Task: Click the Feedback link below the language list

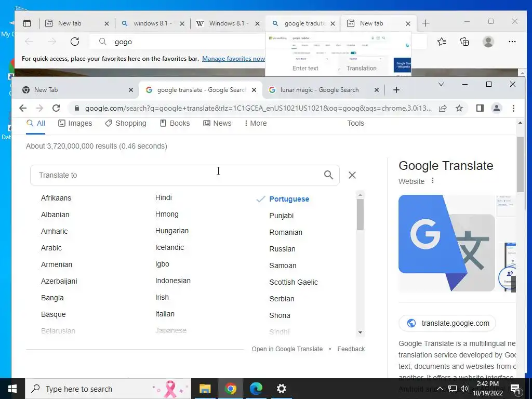Action: [351, 349]
